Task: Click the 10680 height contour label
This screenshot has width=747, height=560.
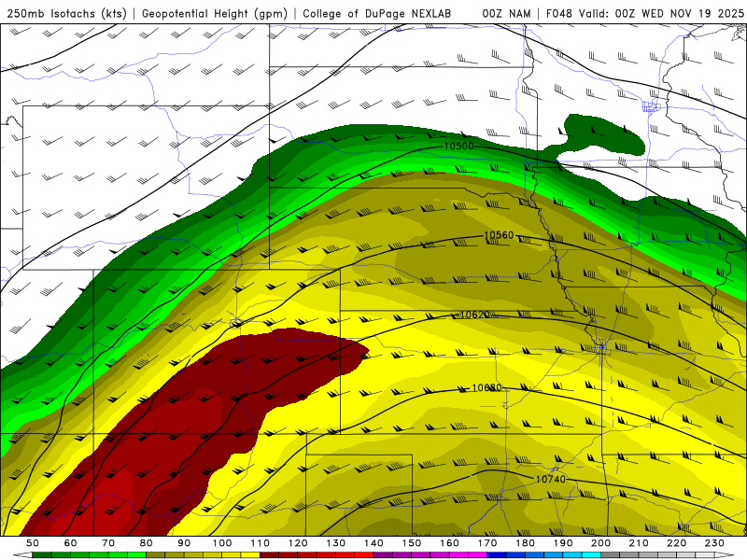Action: (486, 388)
